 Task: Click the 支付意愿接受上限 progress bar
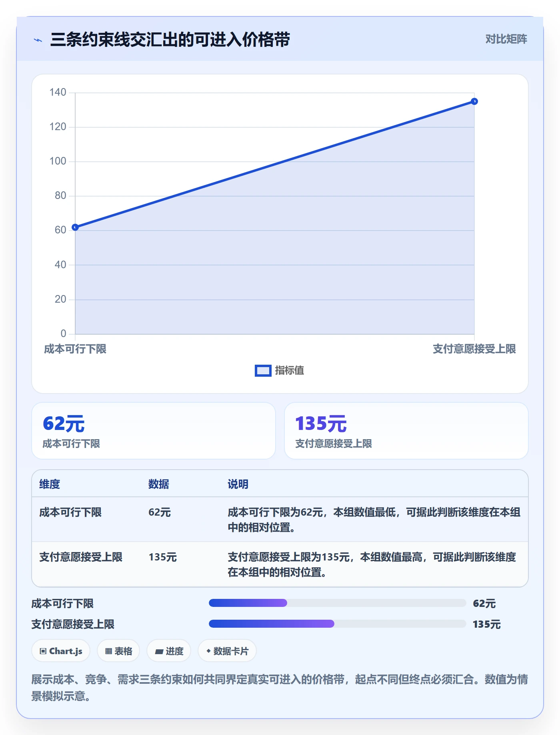(x=337, y=624)
